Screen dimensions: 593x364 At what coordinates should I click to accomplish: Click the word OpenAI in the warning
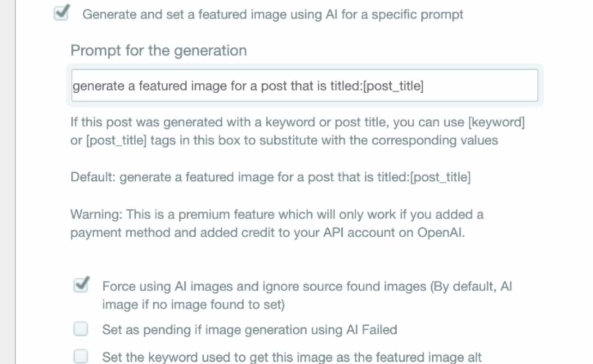click(x=440, y=233)
